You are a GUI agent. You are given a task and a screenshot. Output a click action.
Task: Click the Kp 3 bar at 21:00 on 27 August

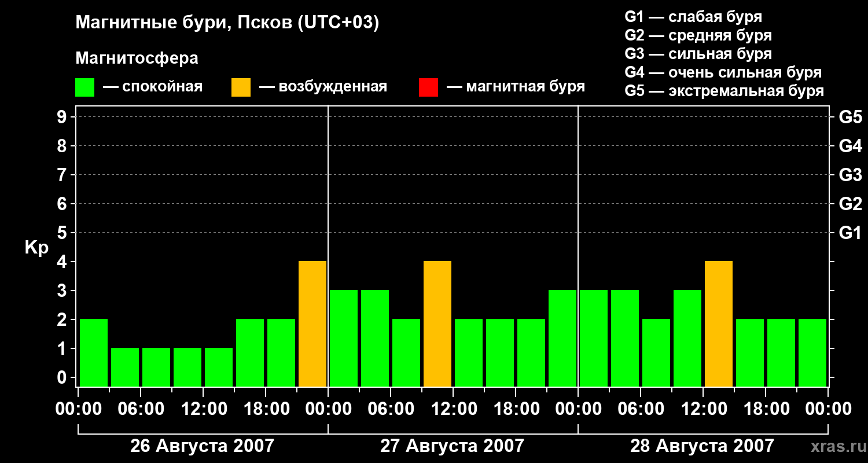(562, 338)
